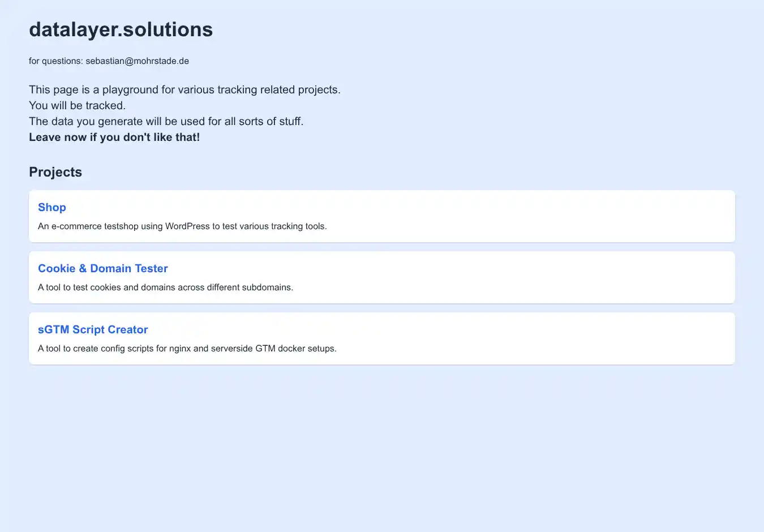This screenshot has height=532, width=764.
Task: Open the Shop project link
Action: coord(52,207)
